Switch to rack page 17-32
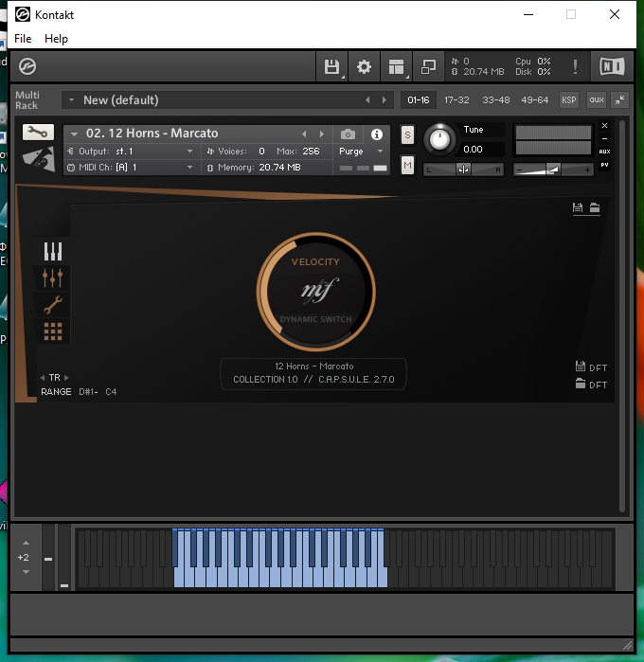Image resolution: width=644 pixels, height=662 pixels. coord(456,100)
